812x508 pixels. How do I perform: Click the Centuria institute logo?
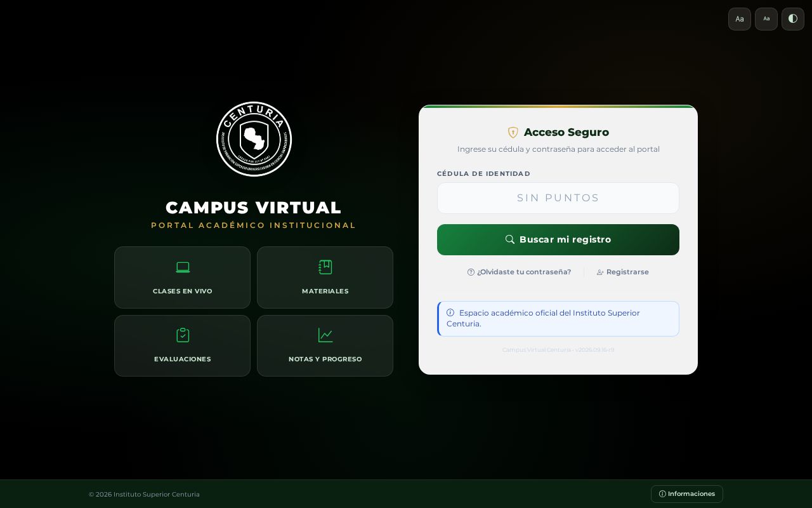(254, 139)
